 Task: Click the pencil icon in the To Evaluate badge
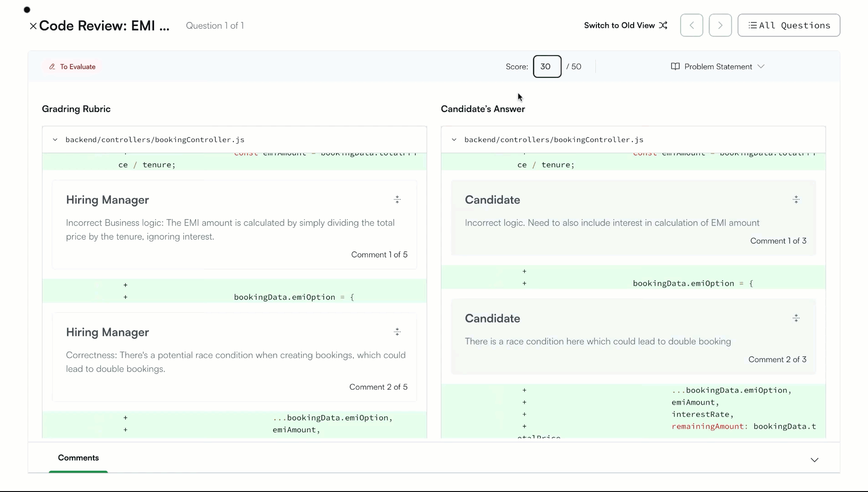point(52,67)
